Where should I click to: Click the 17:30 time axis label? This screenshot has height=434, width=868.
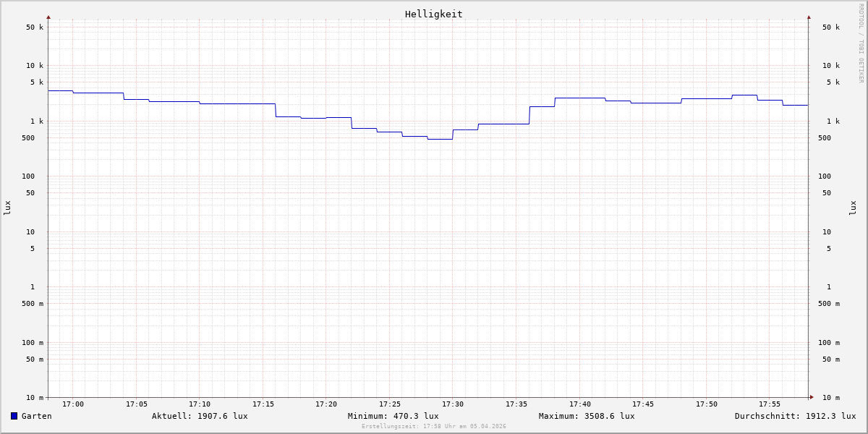453,404
